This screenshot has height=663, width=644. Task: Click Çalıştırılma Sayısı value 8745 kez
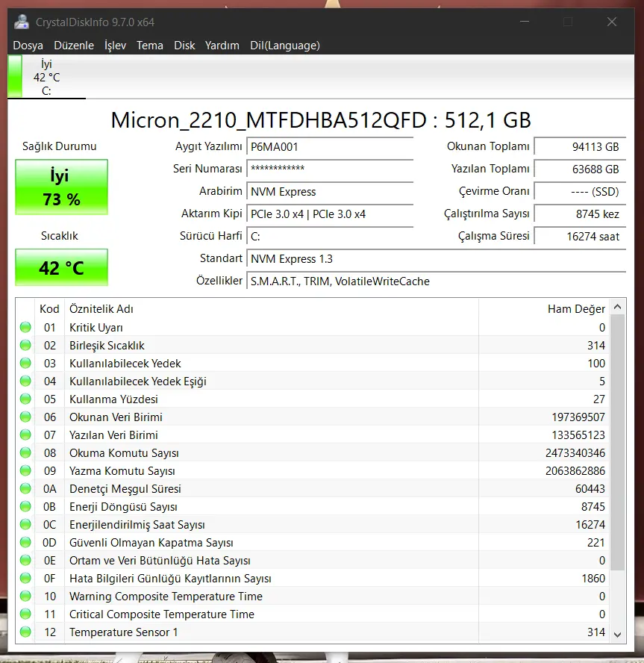(x=580, y=214)
